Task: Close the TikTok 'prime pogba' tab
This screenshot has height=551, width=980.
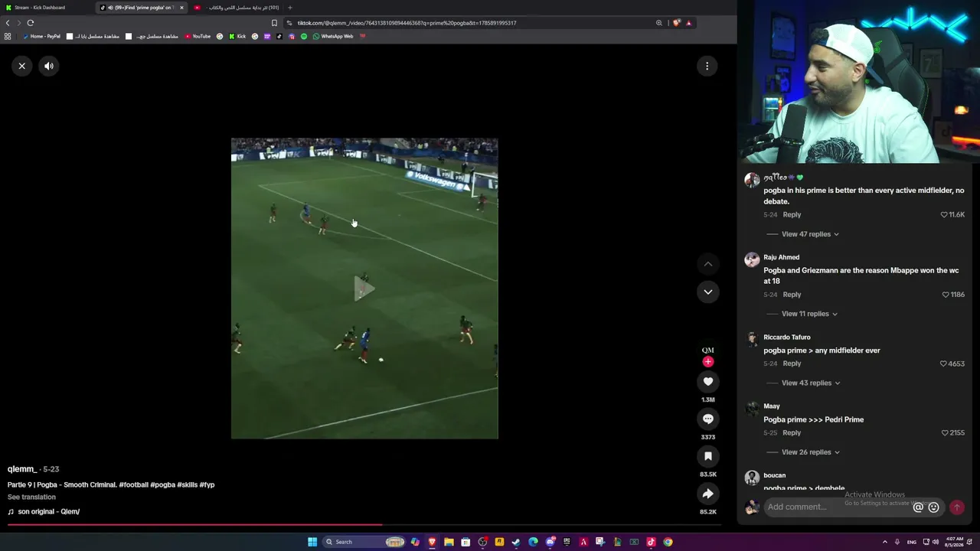Action: coord(181,8)
